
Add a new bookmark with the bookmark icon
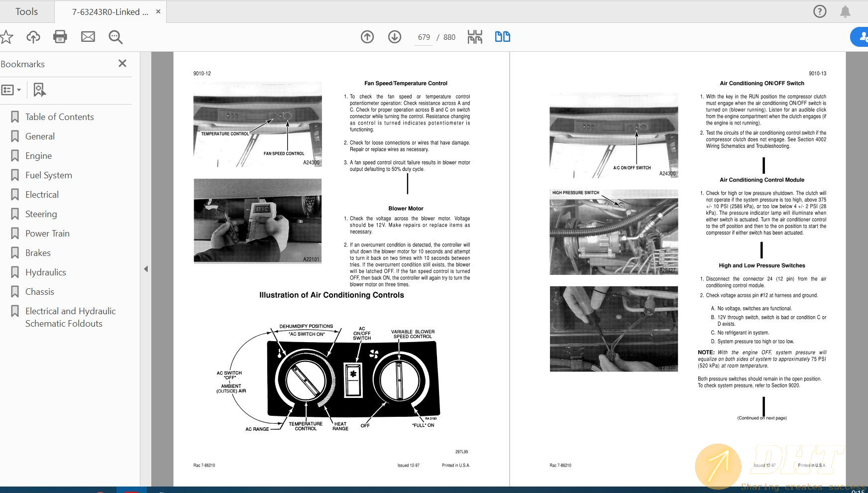[x=39, y=90]
